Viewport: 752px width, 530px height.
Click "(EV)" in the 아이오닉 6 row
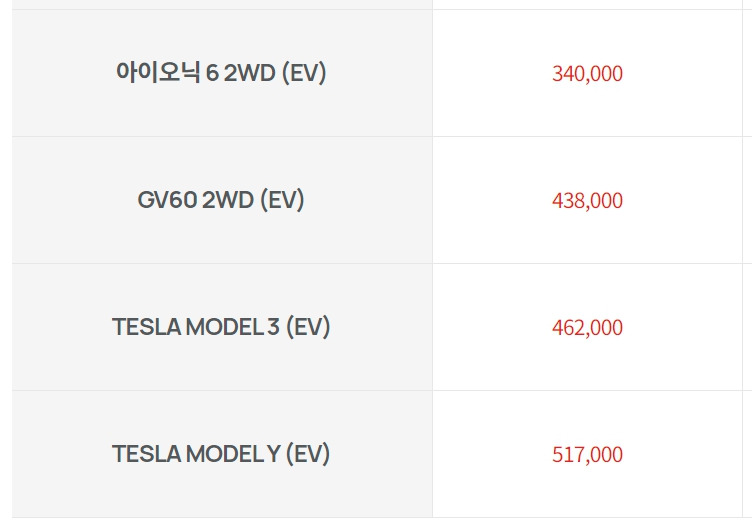click(304, 73)
